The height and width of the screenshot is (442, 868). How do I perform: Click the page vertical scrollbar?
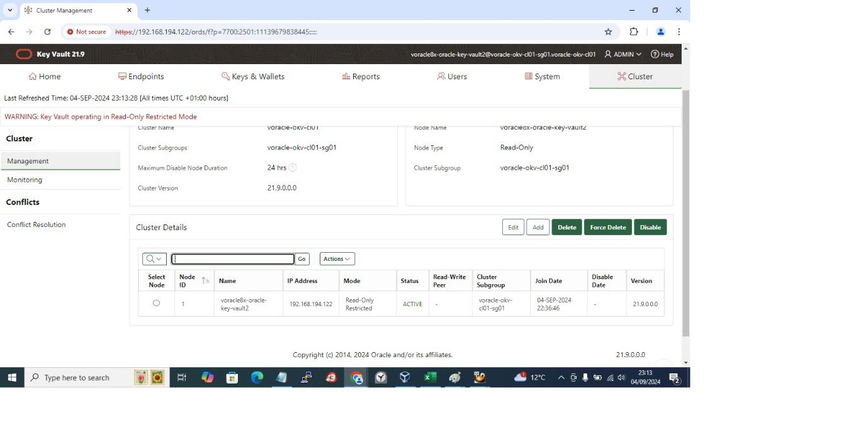click(685, 214)
